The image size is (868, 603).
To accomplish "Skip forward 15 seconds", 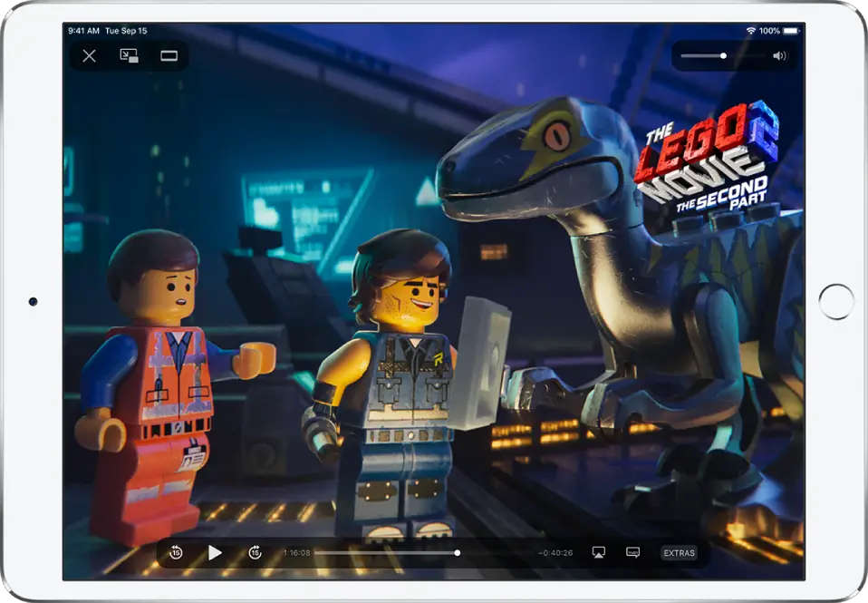I will 256,552.
